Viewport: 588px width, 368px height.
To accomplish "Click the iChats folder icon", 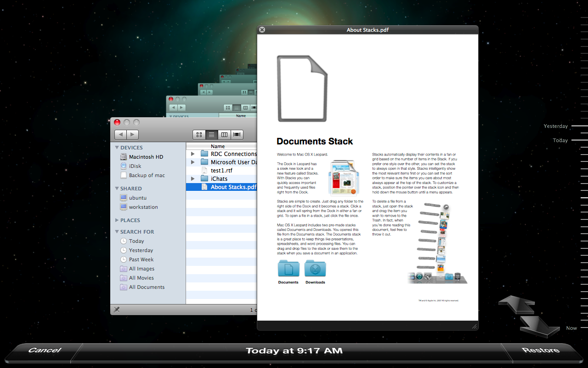I will click(204, 178).
